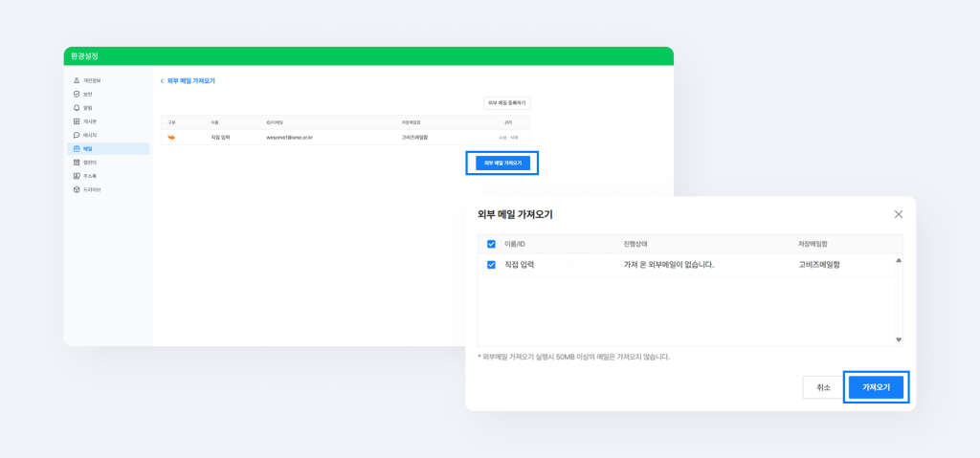Click the 캘린더 calendar icon in sidebar
980x458 pixels.
(x=77, y=163)
